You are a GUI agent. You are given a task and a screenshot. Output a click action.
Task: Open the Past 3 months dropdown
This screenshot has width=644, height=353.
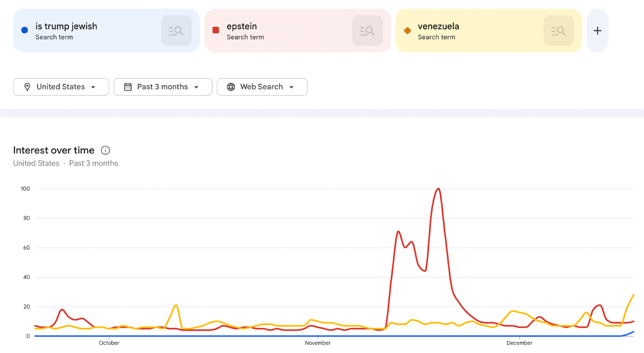click(x=196, y=87)
